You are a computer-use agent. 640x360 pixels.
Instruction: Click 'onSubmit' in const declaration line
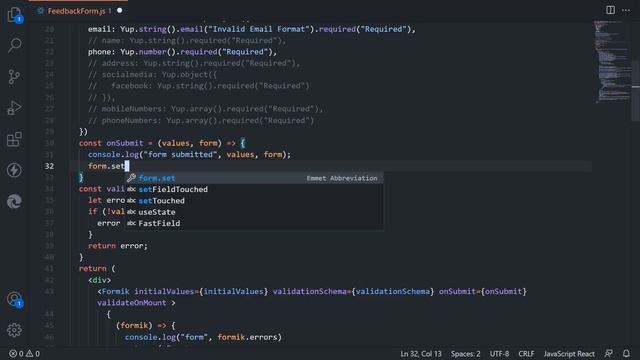[x=124, y=143]
